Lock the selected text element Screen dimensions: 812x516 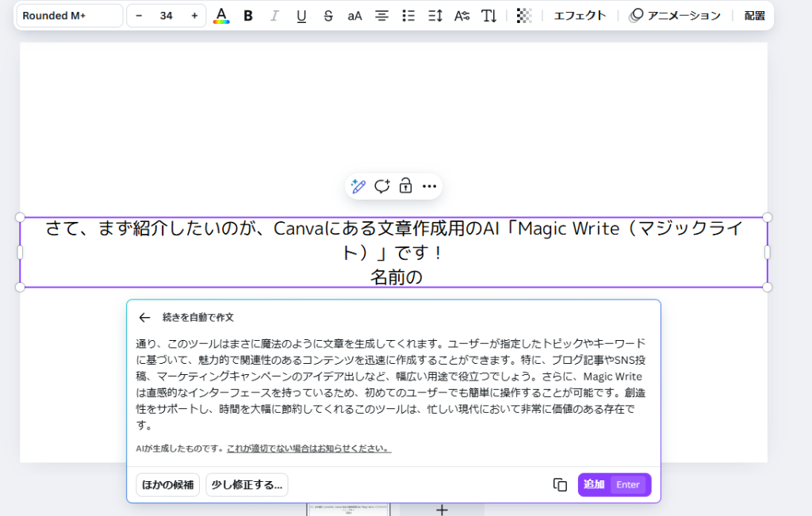click(x=405, y=186)
